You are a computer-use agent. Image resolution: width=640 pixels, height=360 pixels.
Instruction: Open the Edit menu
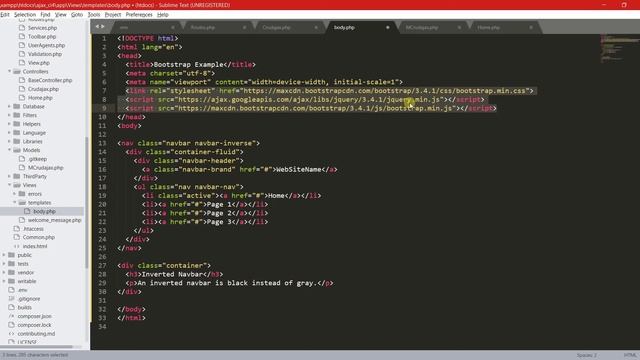[x=5, y=14]
